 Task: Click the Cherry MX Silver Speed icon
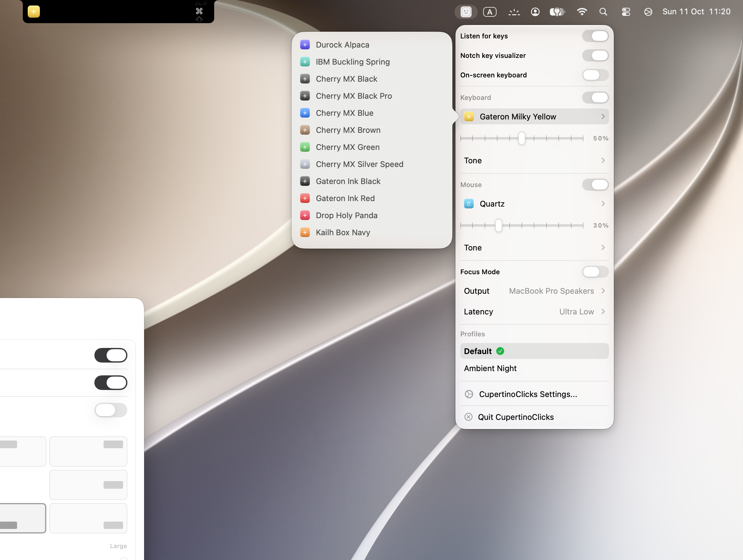305,164
